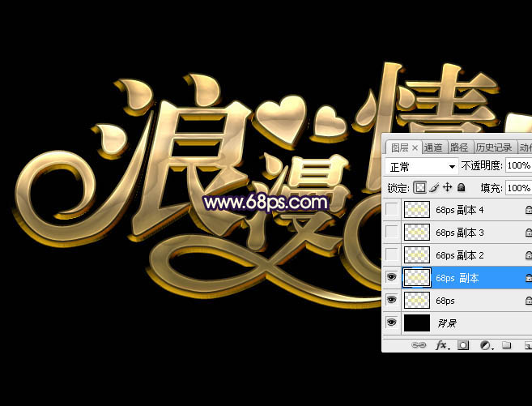Click lock position move icon

point(448,187)
